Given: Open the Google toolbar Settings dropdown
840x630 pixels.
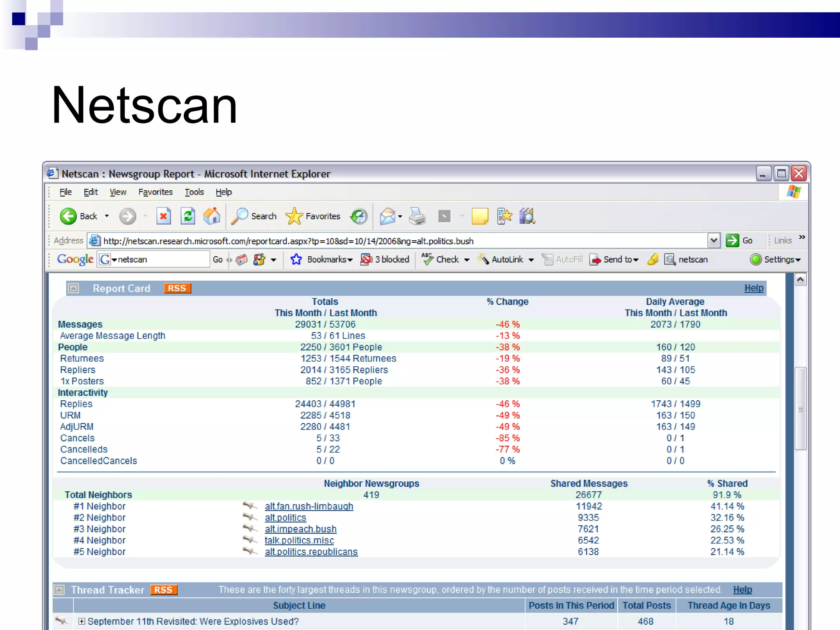Looking at the screenshot, I should tap(775, 259).
